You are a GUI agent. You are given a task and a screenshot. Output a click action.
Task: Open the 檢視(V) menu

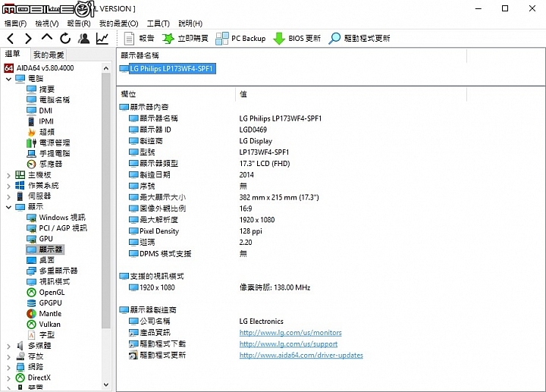[47, 24]
